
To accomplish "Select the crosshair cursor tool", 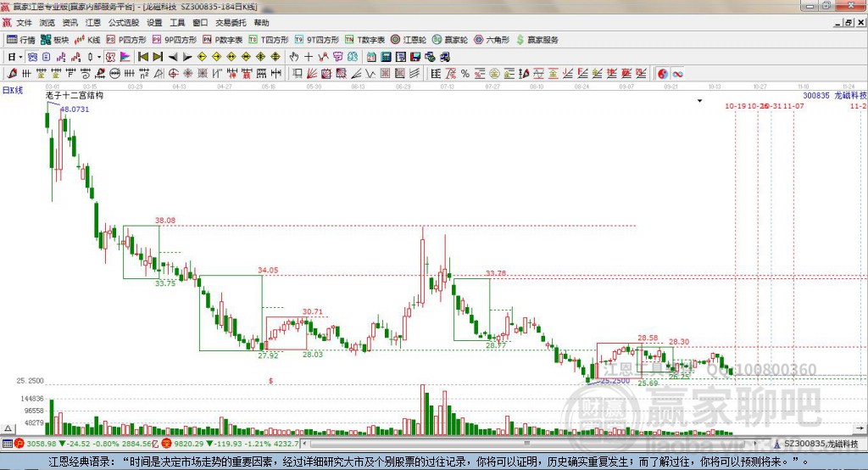I will pos(309,57).
